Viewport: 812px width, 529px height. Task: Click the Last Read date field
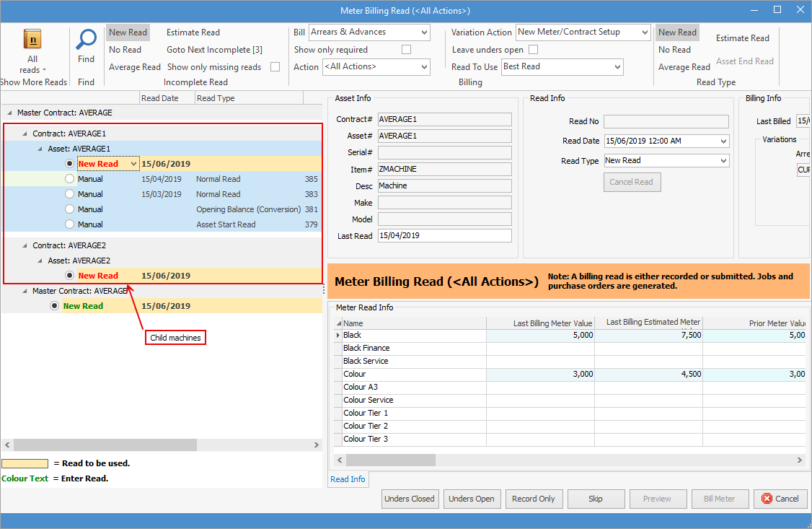pos(444,236)
